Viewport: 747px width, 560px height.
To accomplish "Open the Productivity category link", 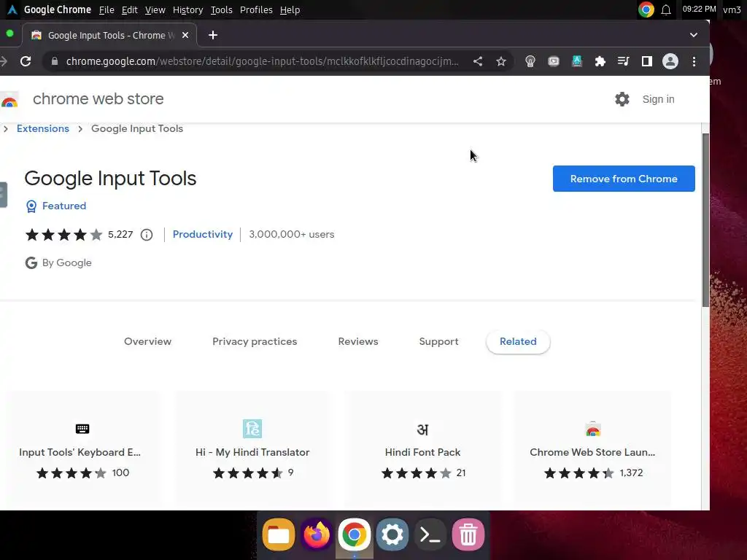I will pos(203,235).
